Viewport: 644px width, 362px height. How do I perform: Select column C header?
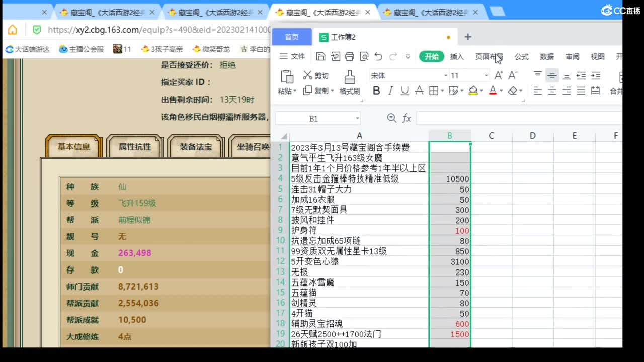491,135
